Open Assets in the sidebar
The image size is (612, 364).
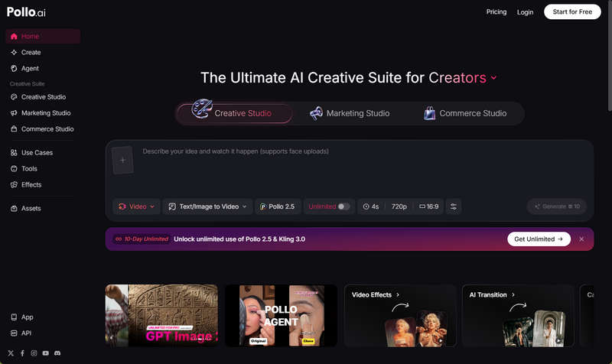tap(43, 208)
